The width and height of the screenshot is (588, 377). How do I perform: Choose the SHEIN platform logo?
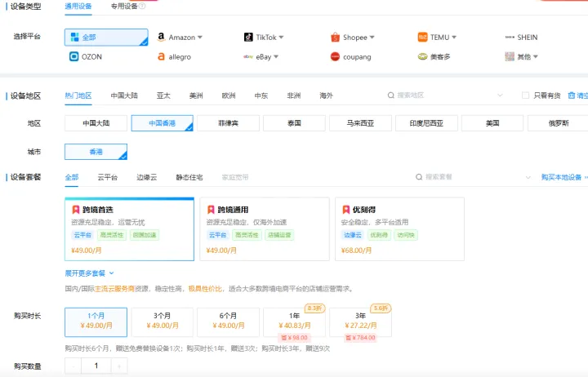tap(510, 37)
